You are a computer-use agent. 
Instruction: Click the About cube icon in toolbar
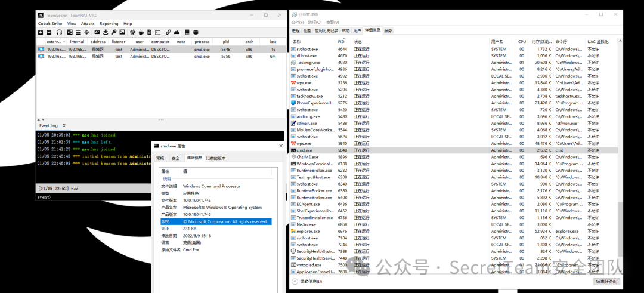[x=196, y=32]
